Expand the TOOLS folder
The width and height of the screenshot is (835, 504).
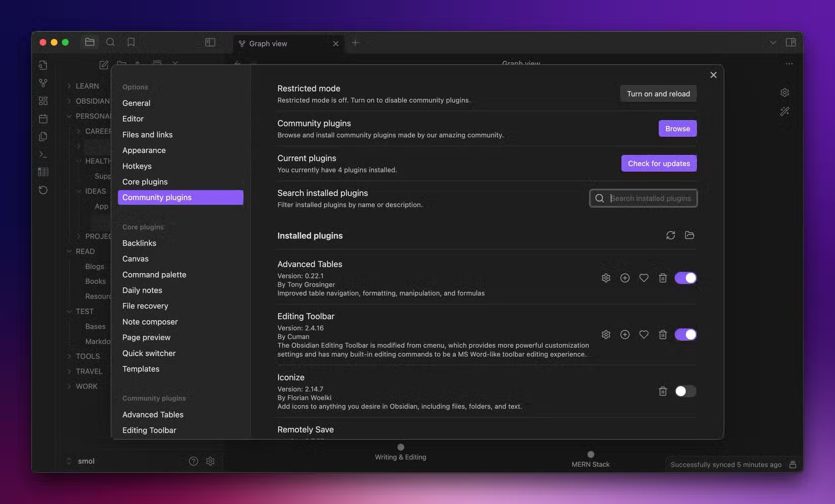(x=69, y=356)
